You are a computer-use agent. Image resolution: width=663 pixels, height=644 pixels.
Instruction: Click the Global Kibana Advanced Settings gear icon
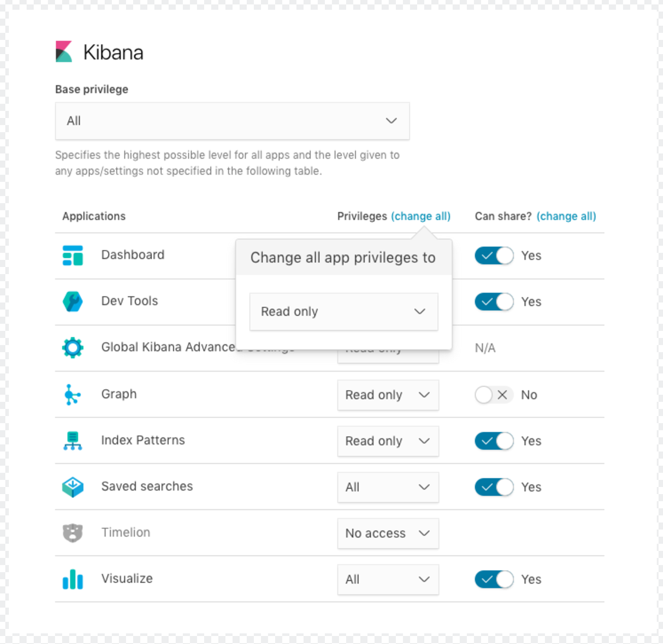[72, 348]
